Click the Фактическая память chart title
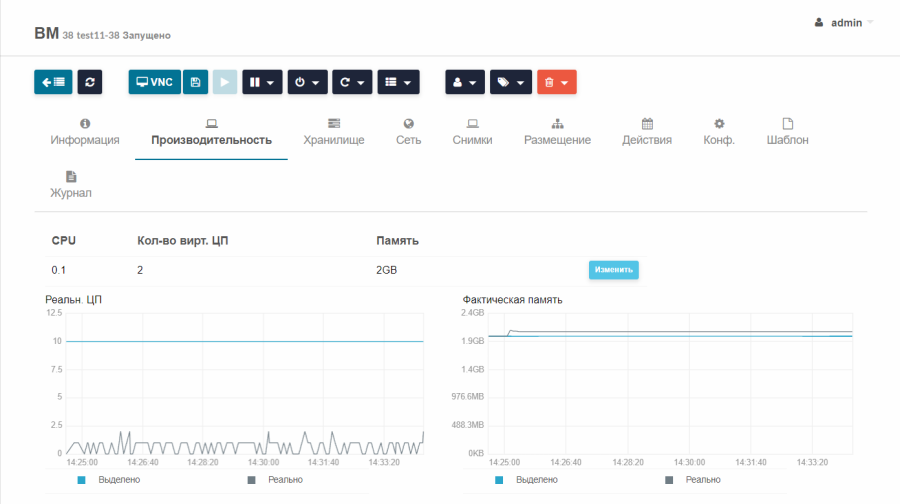This screenshot has height=504, width=900. [x=513, y=300]
